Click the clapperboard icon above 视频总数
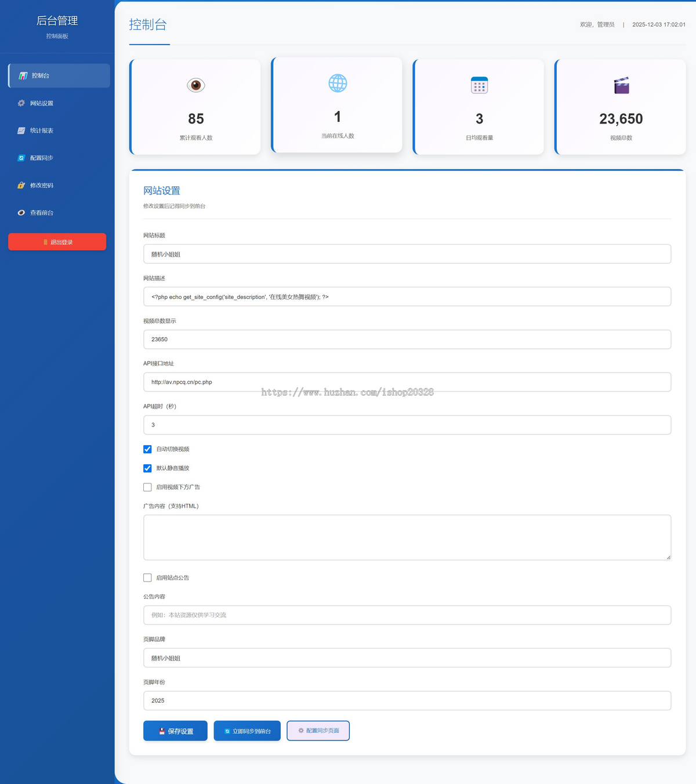Screen dimensions: 696x784 pyautogui.click(x=621, y=85)
